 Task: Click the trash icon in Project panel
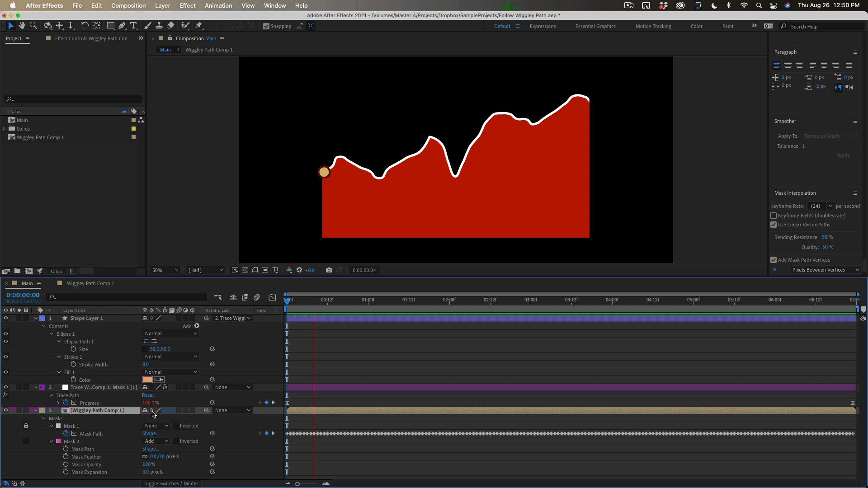(x=72, y=271)
